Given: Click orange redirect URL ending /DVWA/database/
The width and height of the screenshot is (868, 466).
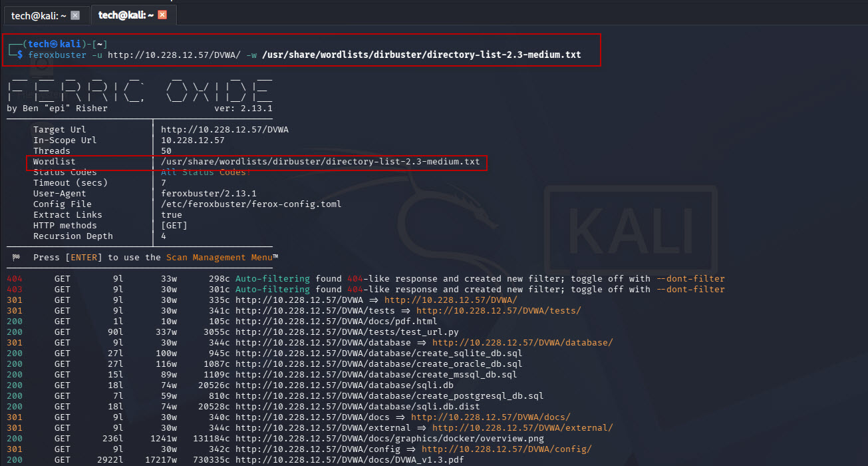Looking at the screenshot, I should click(x=523, y=342).
